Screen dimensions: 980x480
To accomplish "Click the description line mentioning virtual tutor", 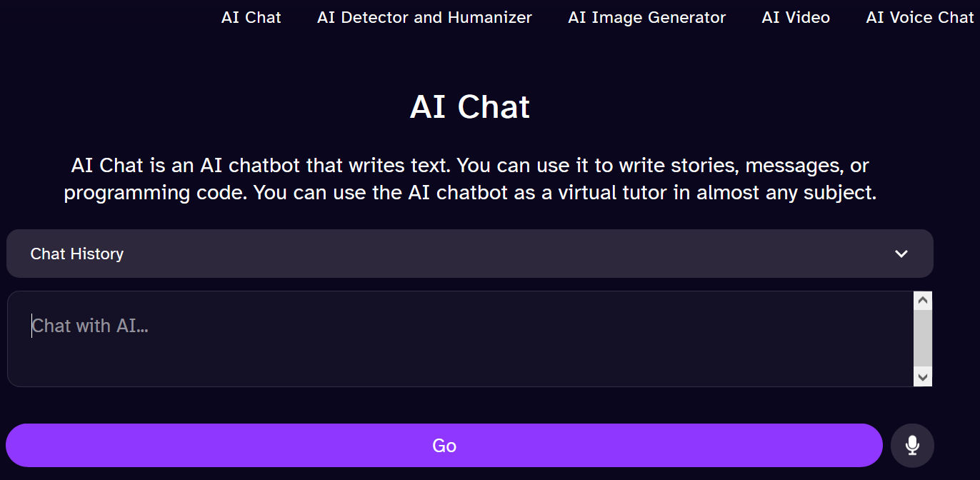I will [470, 193].
